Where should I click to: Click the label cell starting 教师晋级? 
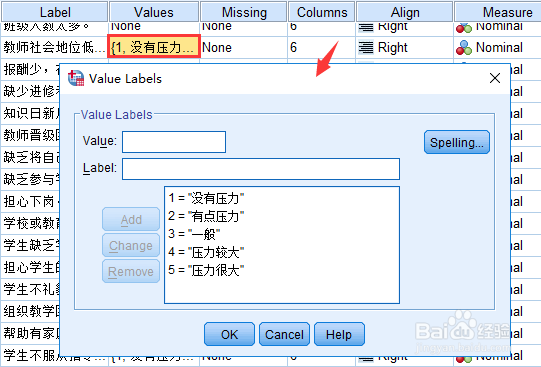[30, 135]
